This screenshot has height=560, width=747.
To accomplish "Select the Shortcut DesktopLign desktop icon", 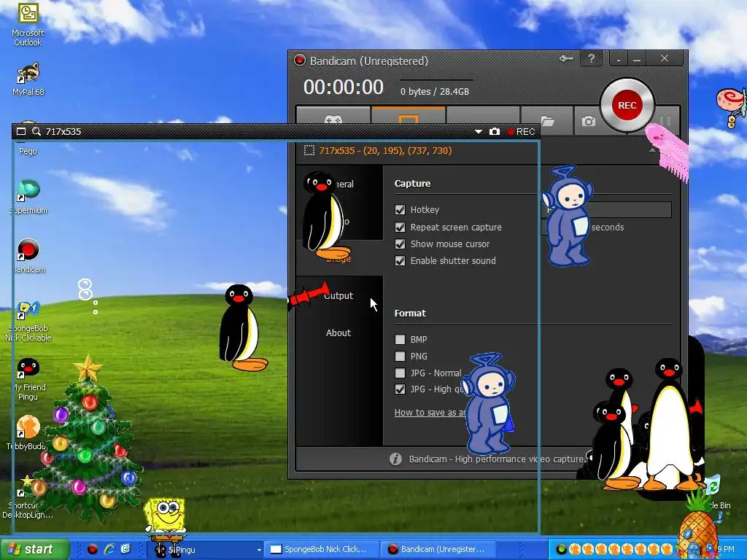I will click(x=27, y=497).
